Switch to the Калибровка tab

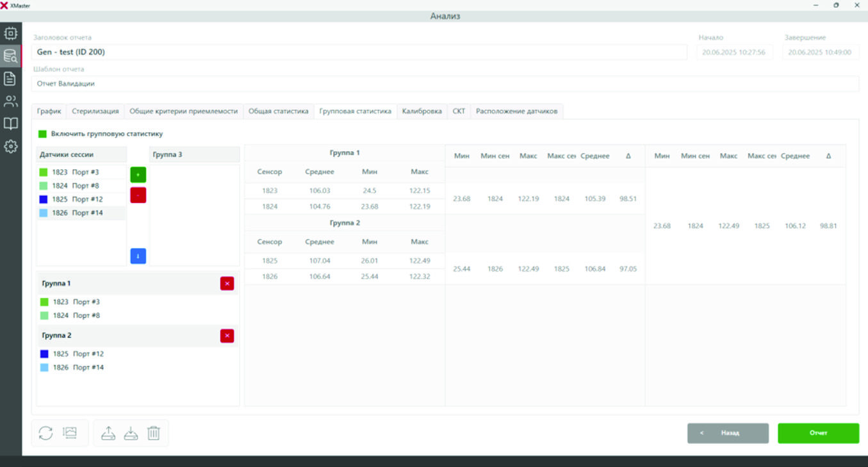coord(422,111)
